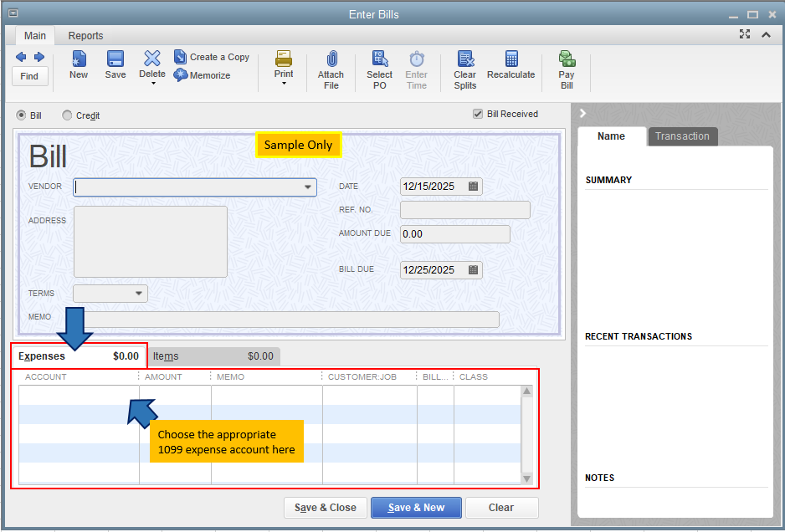Click the Attach File paperclip

[x=331, y=59]
